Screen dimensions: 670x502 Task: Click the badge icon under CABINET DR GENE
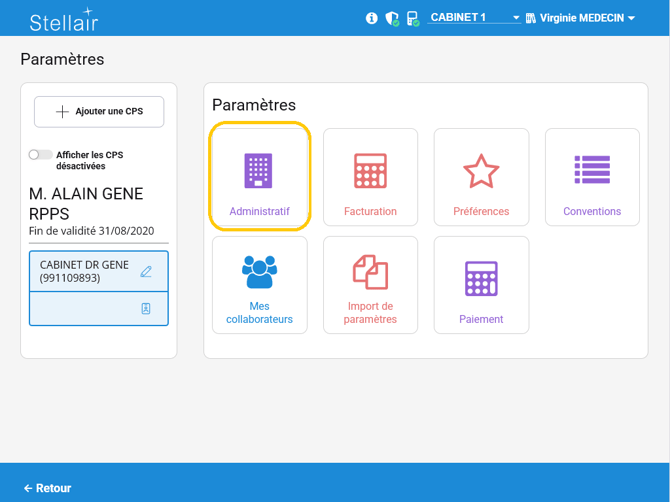coord(146,309)
